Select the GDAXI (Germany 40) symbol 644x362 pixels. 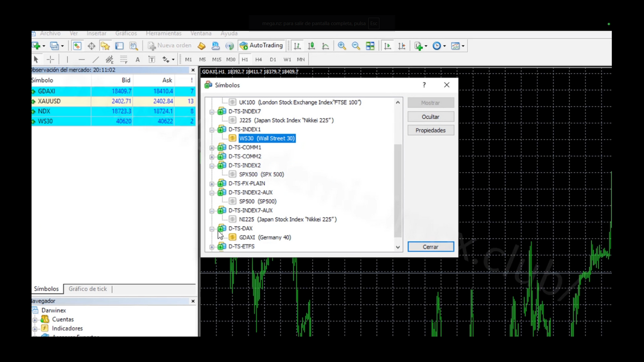pyautogui.click(x=265, y=237)
